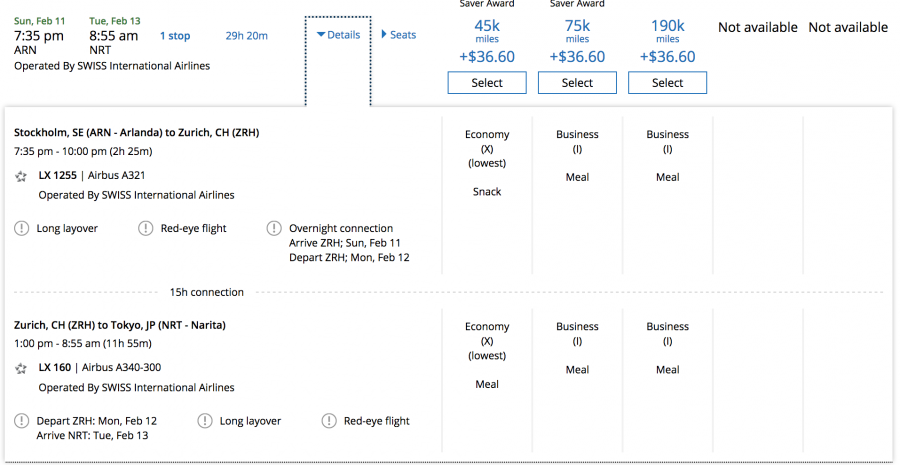
Task: Open the 1 stop link
Action: (x=175, y=36)
